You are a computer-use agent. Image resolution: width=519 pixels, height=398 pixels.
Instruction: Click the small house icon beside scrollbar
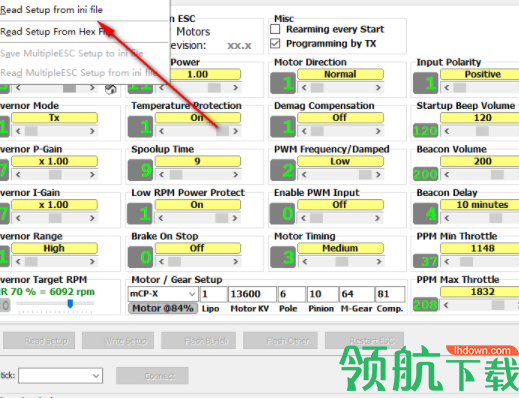[111, 89]
